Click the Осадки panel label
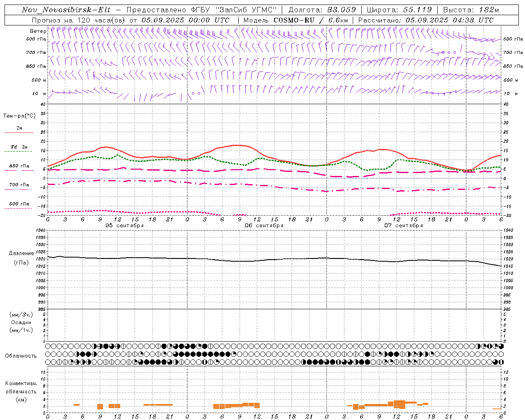 [21, 322]
